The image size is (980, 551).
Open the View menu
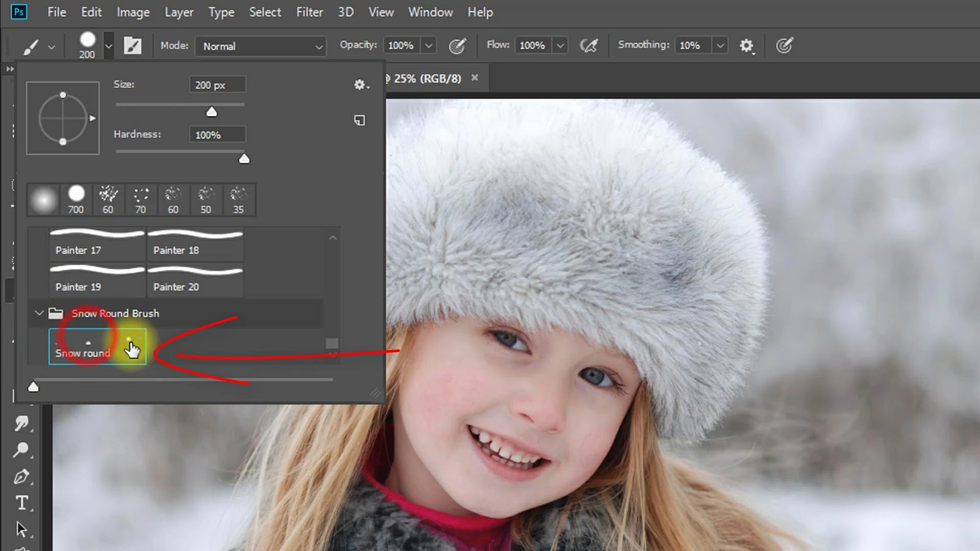point(381,12)
